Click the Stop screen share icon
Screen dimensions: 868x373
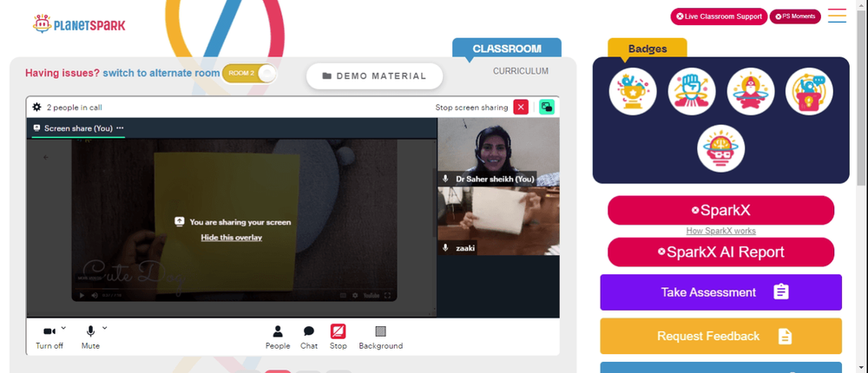pos(339,331)
